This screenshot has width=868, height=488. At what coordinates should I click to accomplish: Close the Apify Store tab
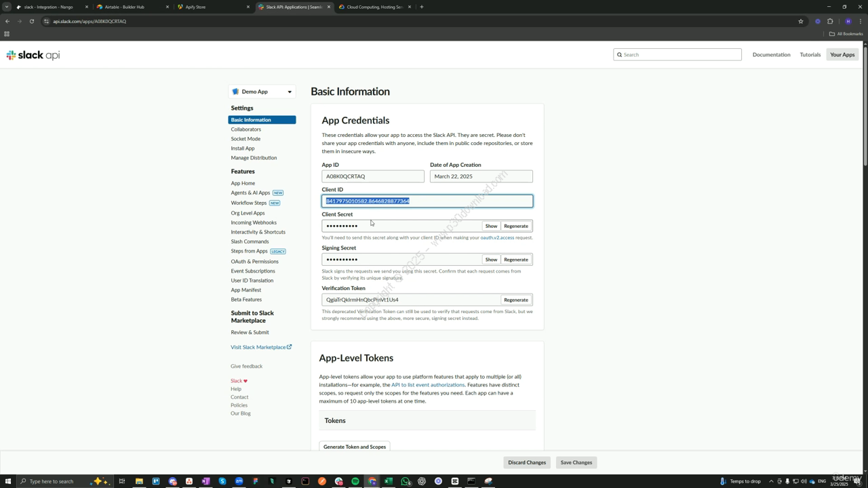[248, 7]
